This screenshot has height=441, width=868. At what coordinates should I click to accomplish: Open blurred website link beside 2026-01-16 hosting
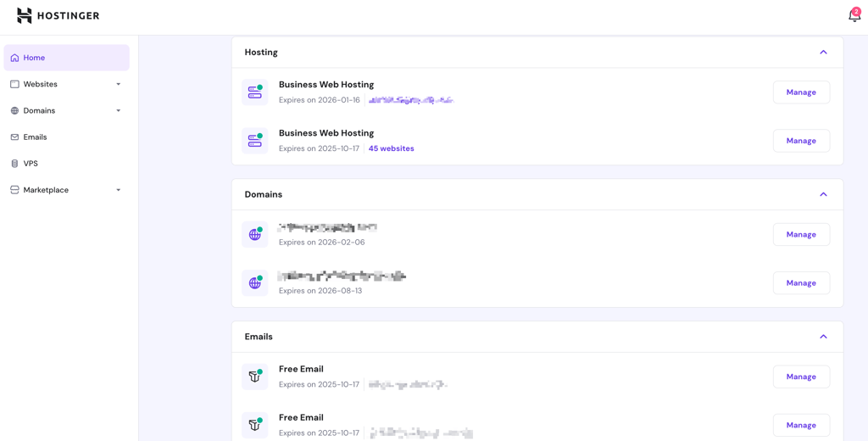(411, 100)
